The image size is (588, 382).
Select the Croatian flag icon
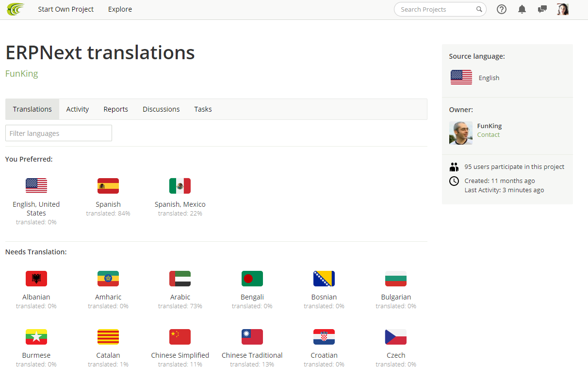point(324,337)
